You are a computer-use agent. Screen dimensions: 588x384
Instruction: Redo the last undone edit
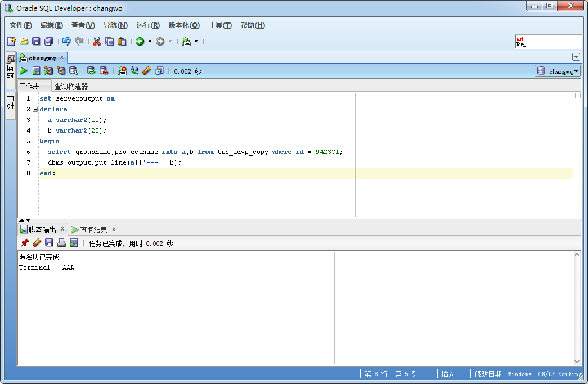coord(79,41)
